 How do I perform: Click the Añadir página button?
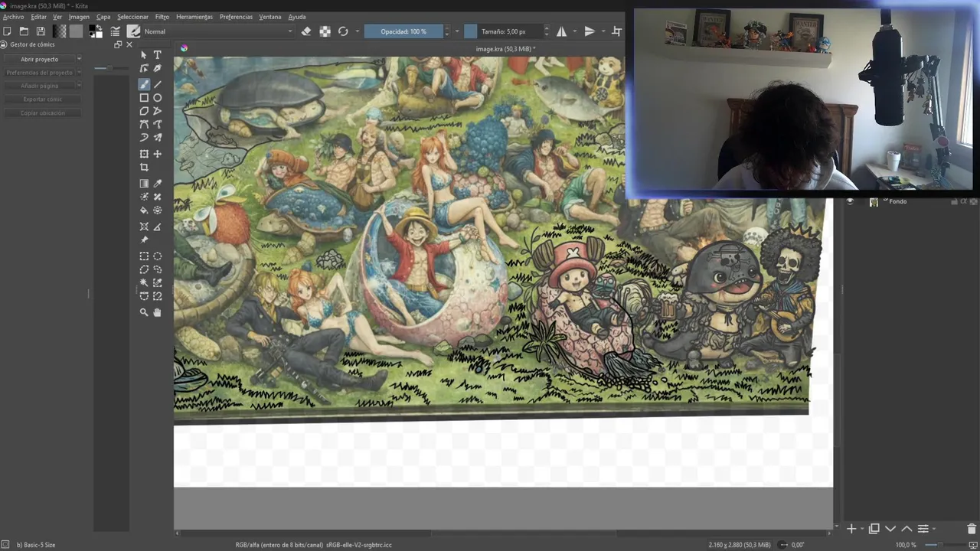39,86
